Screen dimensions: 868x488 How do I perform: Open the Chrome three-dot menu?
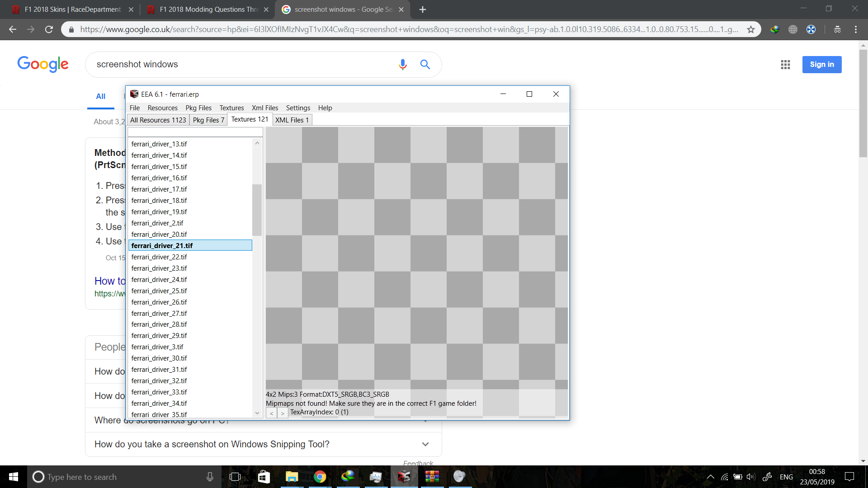click(856, 29)
